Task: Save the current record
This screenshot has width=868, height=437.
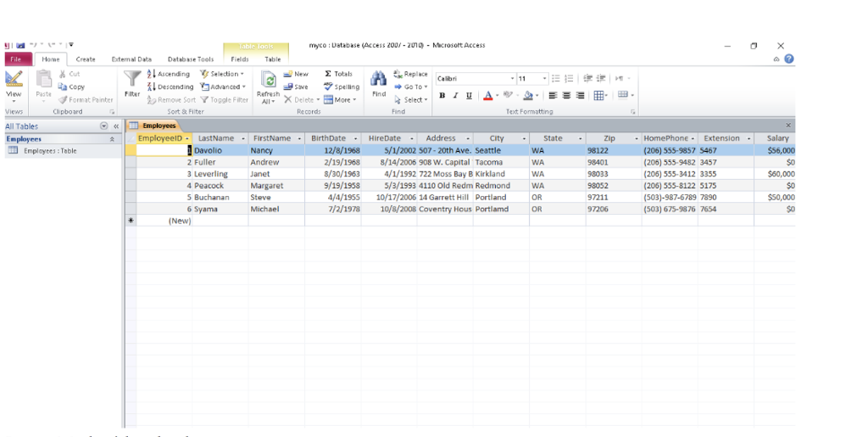Action: tap(296, 87)
